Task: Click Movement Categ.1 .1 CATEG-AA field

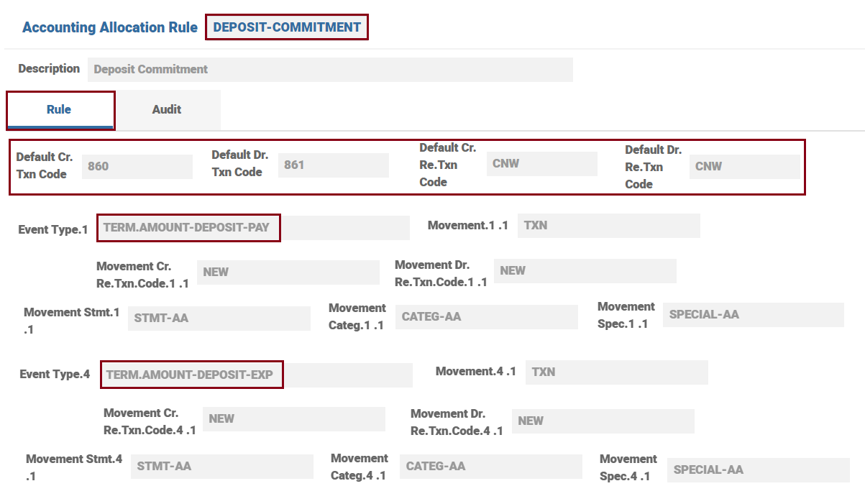Action: [x=486, y=317]
